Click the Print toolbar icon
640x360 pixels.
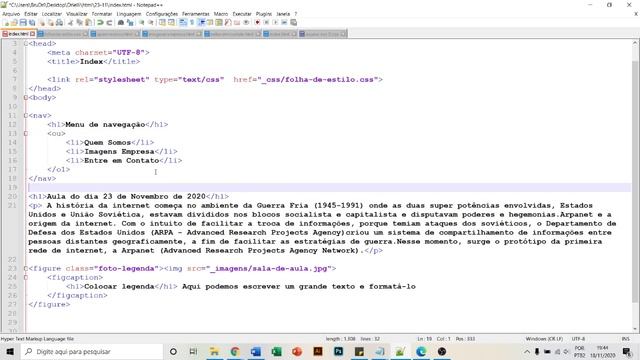click(60, 22)
